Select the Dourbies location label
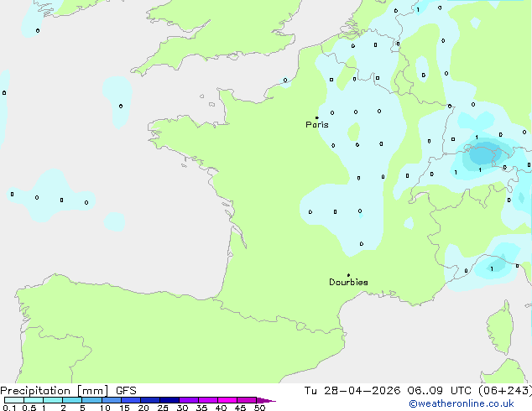Screen dimensions: 532x411 (x=348, y=283)
